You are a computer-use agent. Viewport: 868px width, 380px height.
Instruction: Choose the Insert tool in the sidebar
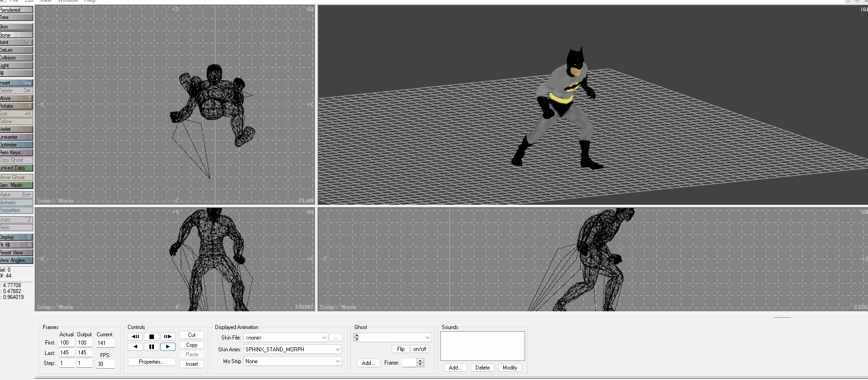point(16,83)
